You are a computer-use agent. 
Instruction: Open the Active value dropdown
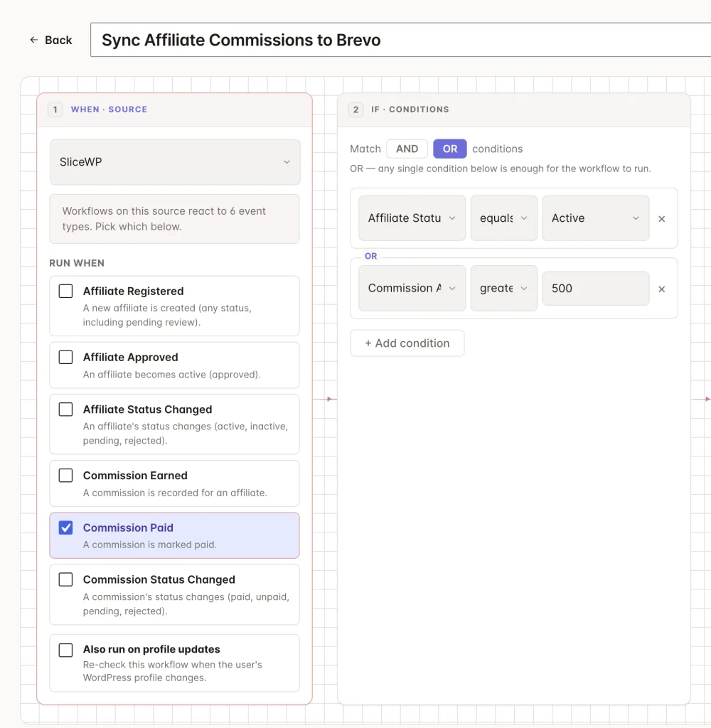tap(595, 218)
